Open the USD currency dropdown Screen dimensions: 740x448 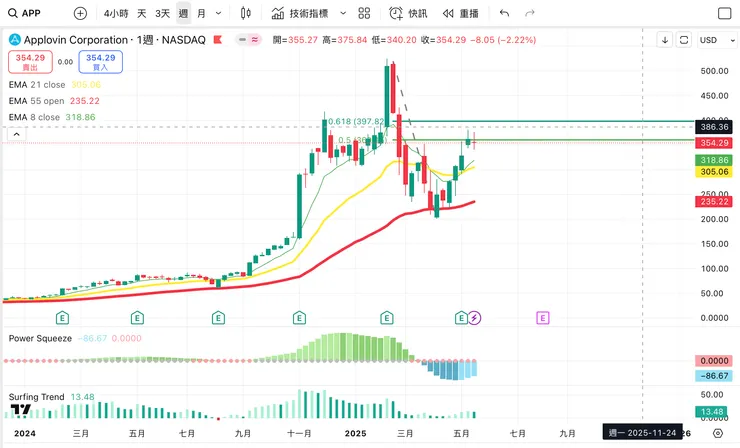(x=717, y=40)
